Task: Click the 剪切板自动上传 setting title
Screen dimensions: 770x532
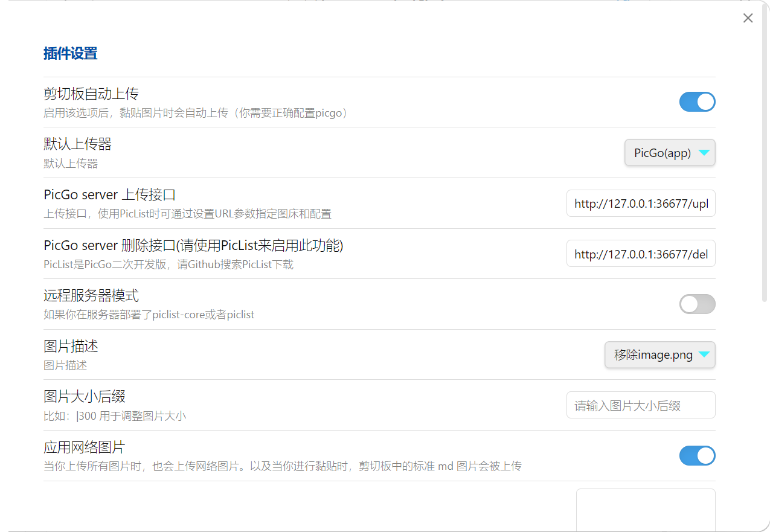Action: pyautogui.click(x=91, y=94)
